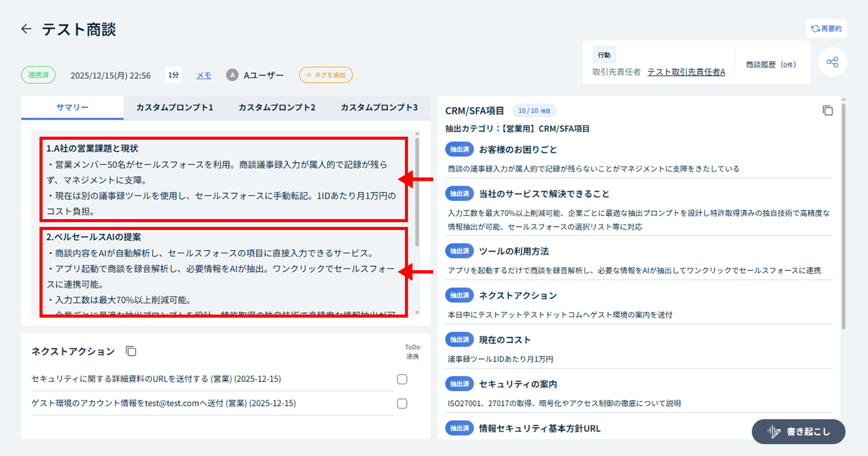
Task: Copy ネクストアクション list with copy icon
Action: pyautogui.click(x=131, y=351)
